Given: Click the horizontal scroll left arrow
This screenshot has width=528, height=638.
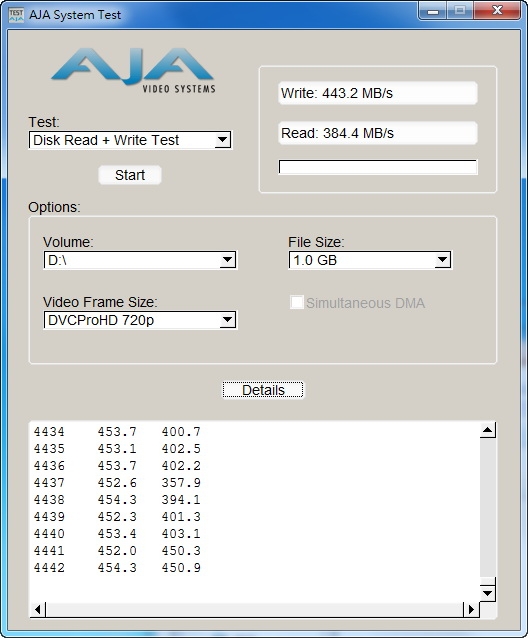Looking at the screenshot, I should [38, 610].
